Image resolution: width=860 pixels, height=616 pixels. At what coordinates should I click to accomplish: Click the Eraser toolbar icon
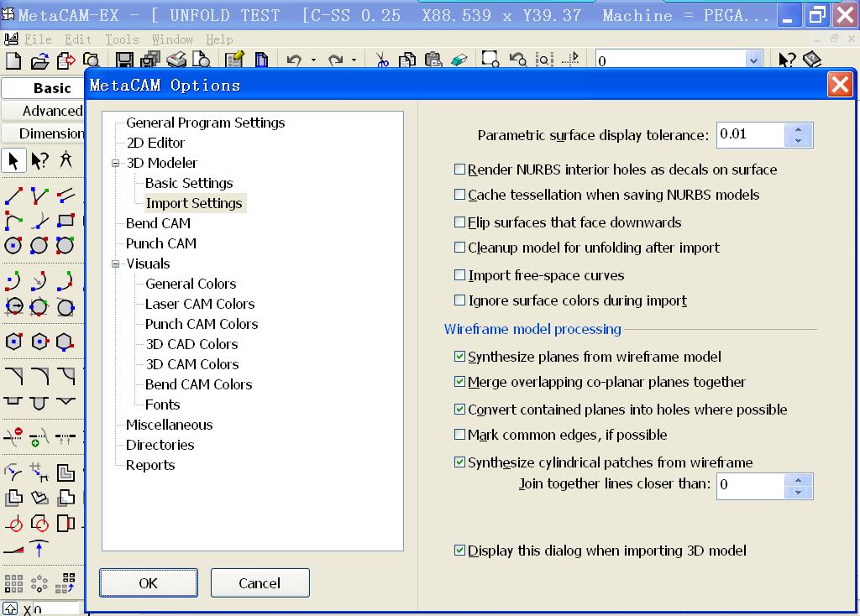click(x=459, y=60)
